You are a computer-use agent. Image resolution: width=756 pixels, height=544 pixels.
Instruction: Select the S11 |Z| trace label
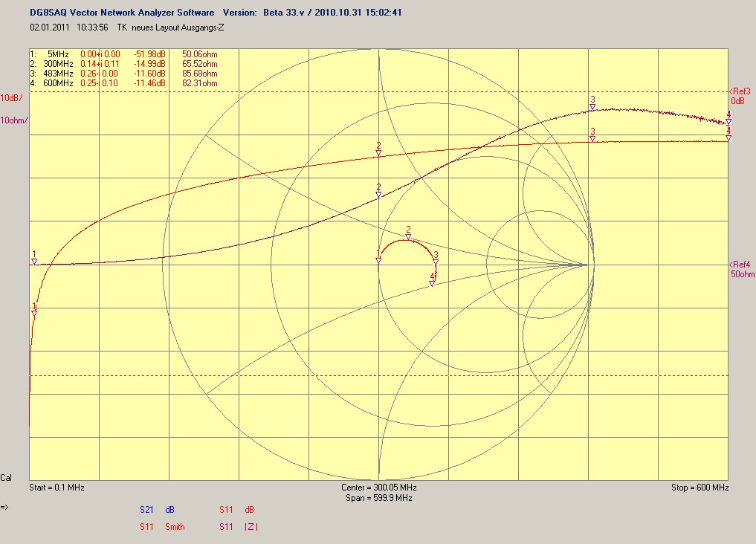tap(239, 527)
